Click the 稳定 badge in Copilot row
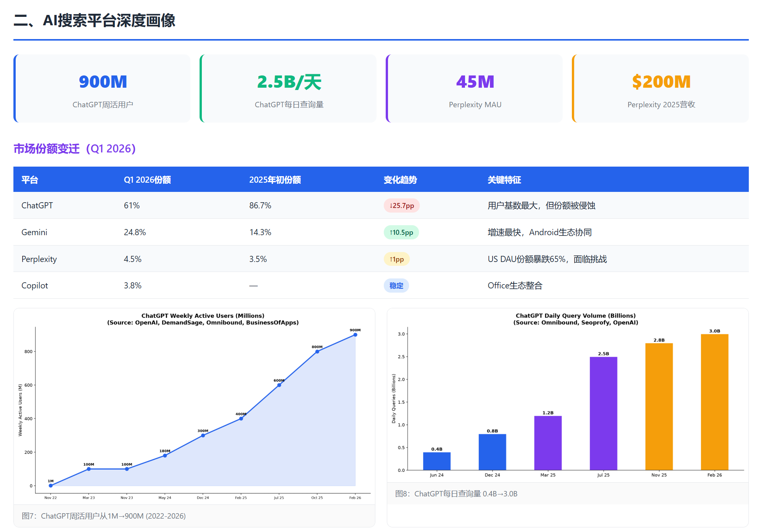This screenshot has height=532, width=758. click(396, 286)
